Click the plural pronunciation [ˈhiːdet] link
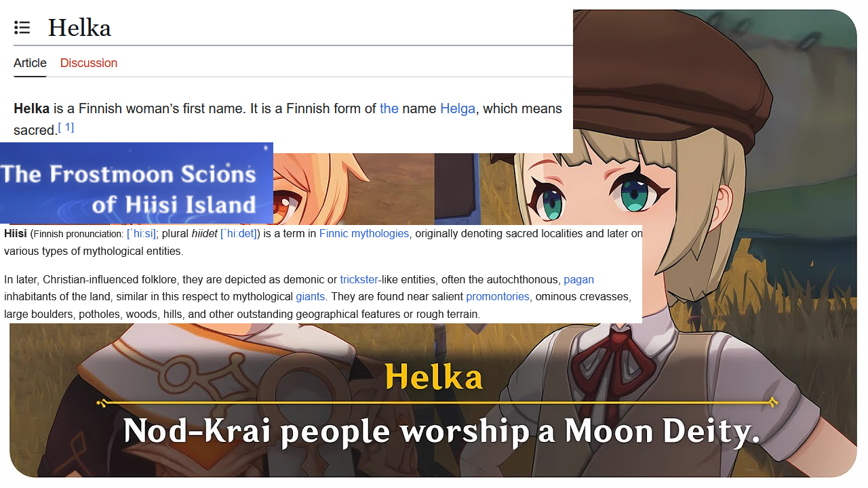The image size is (868, 488). (x=239, y=233)
